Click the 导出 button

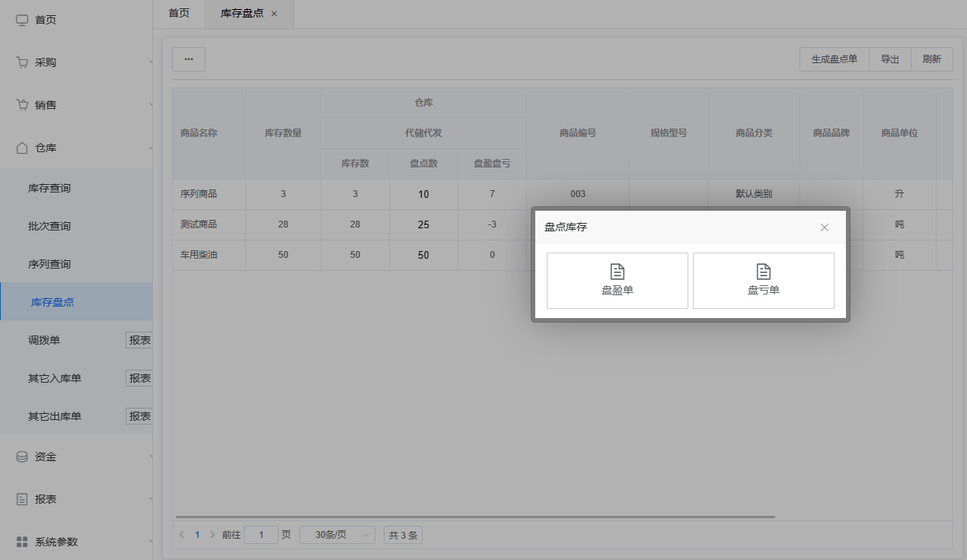(x=889, y=59)
